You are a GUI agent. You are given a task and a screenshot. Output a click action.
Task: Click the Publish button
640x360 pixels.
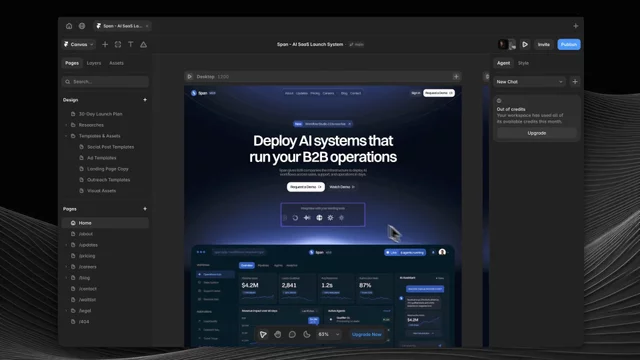click(569, 44)
